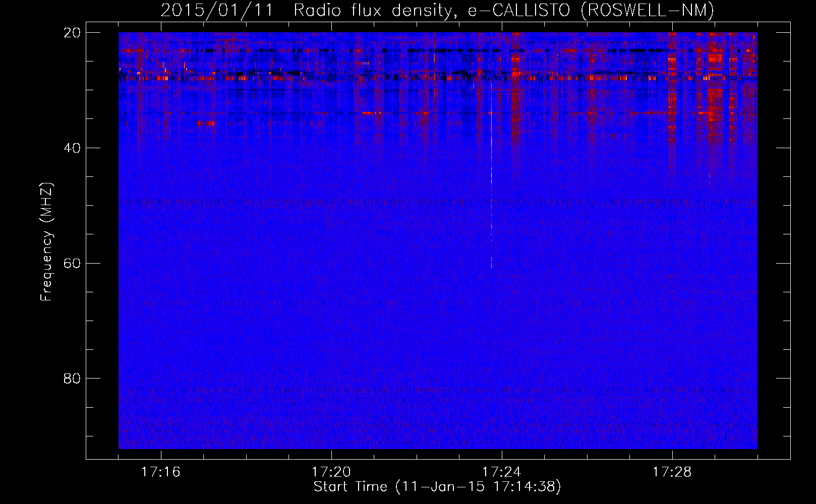Click "(ROSWELL-NM)" in the plot title

(x=648, y=10)
